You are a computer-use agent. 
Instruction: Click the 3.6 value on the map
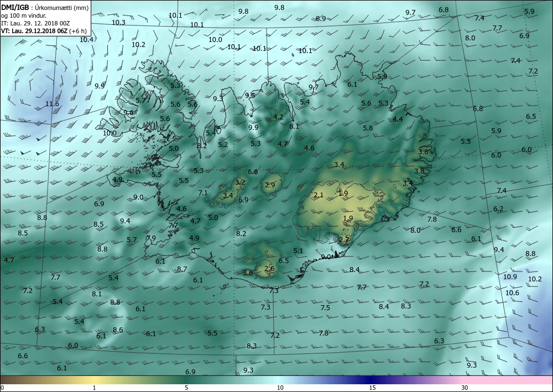tap(248, 273)
